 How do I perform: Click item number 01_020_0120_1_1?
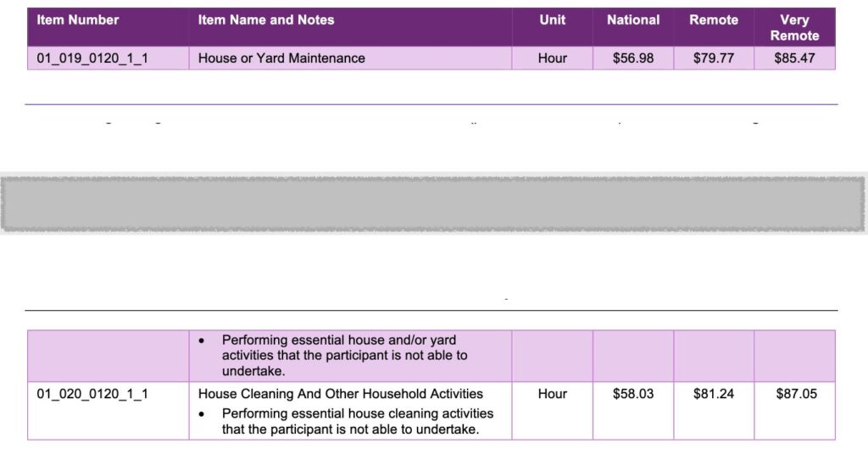[x=92, y=394]
